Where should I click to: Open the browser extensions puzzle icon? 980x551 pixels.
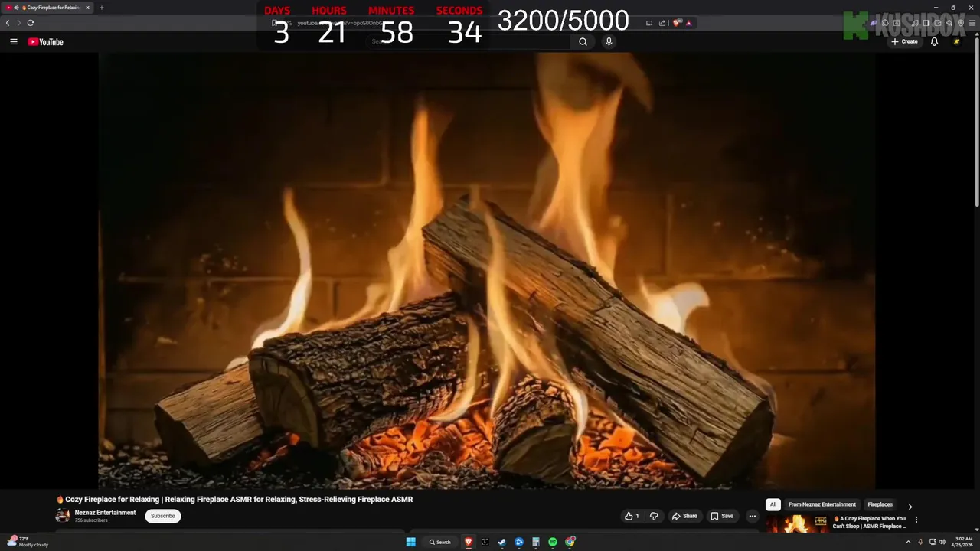(x=884, y=23)
